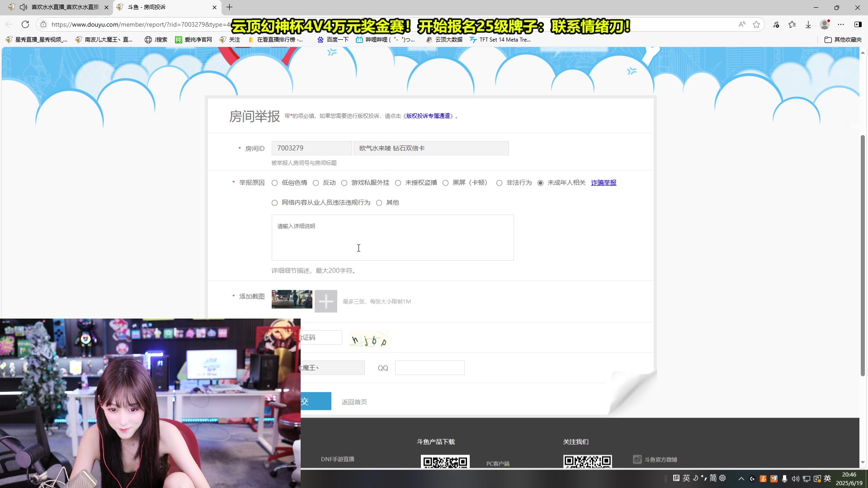Open 星秀直播 bookmark
868x488 pixels.
37,40
